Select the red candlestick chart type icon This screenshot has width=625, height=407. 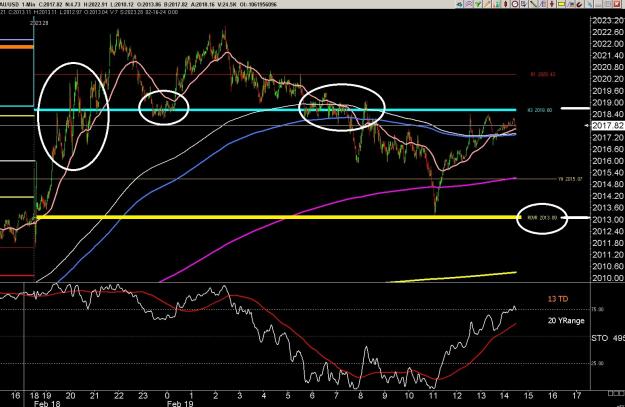pyautogui.click(x=505, y=4)
